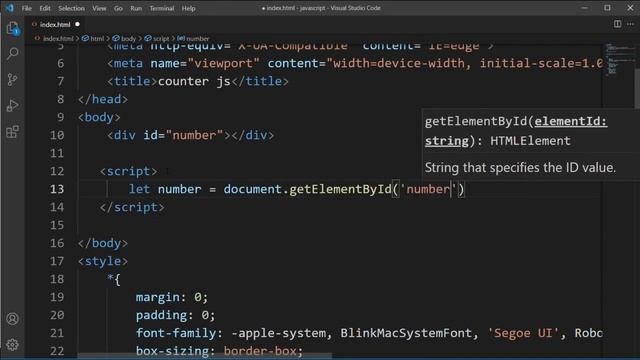Open the Help menu
This screenshot has width=640, height=360.
188,8
